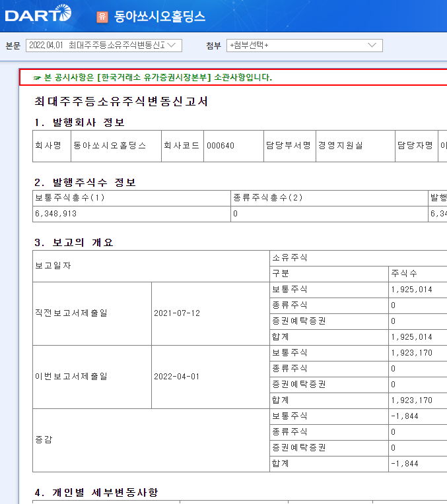Click the 이번보고서제출일 cell
Image resolution: width=447 pixels, height=504 pixels.
coord(92,377)
